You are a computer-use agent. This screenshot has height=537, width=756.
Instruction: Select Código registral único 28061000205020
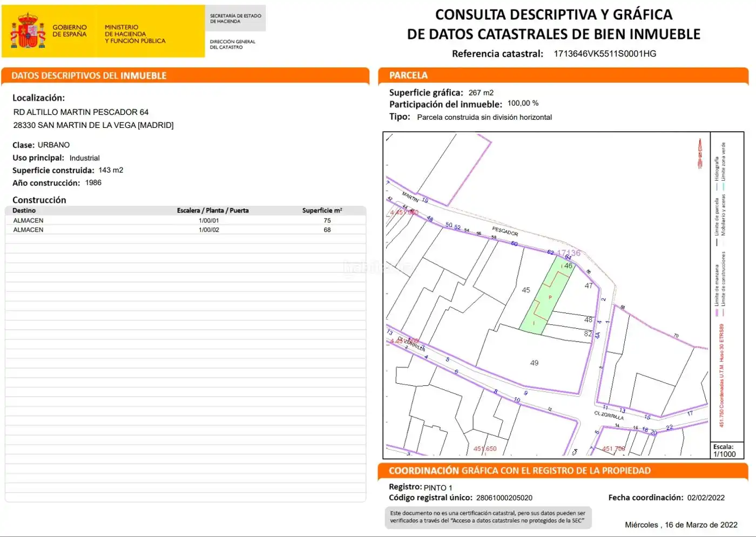[504, 498]
